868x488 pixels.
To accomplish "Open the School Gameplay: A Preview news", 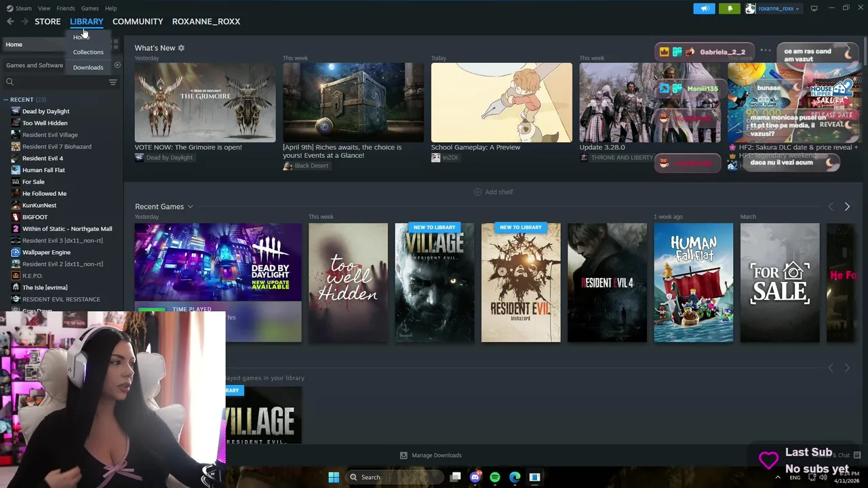I will (x=501, y=102).
